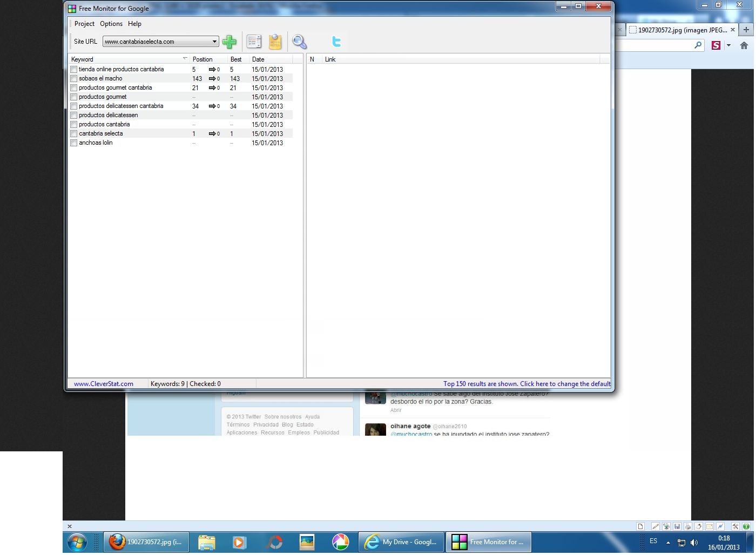Click the position value 143 for sobaos

coord(197,78)
